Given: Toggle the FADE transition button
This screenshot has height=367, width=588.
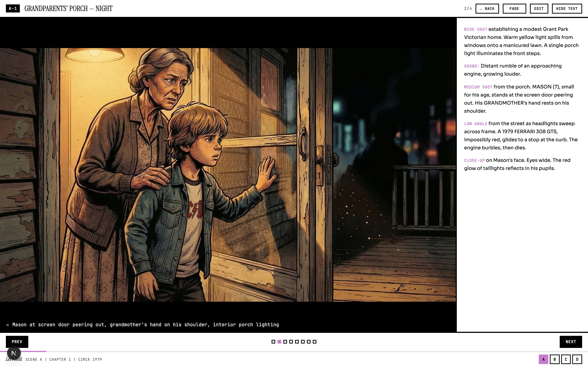Looking at the screenshot, I should [x=514, y=8].
